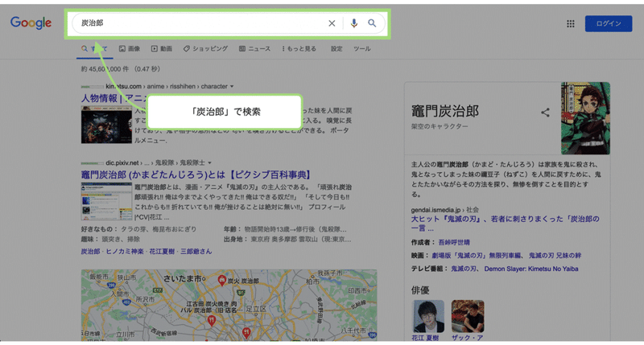Screen dimensions: 644x345
Task: Open the 劇場版「鬼滅の刃」無限列車編 link
Action: pos(477,256)
